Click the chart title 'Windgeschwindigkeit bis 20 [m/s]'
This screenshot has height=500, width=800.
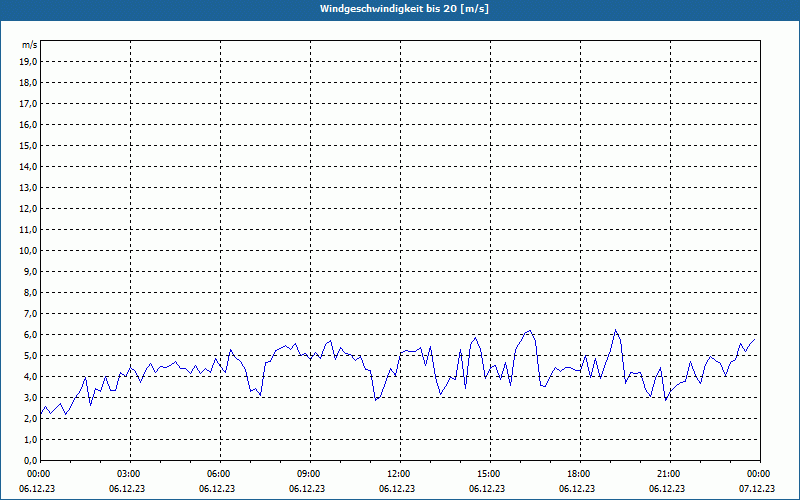[404, 9]
